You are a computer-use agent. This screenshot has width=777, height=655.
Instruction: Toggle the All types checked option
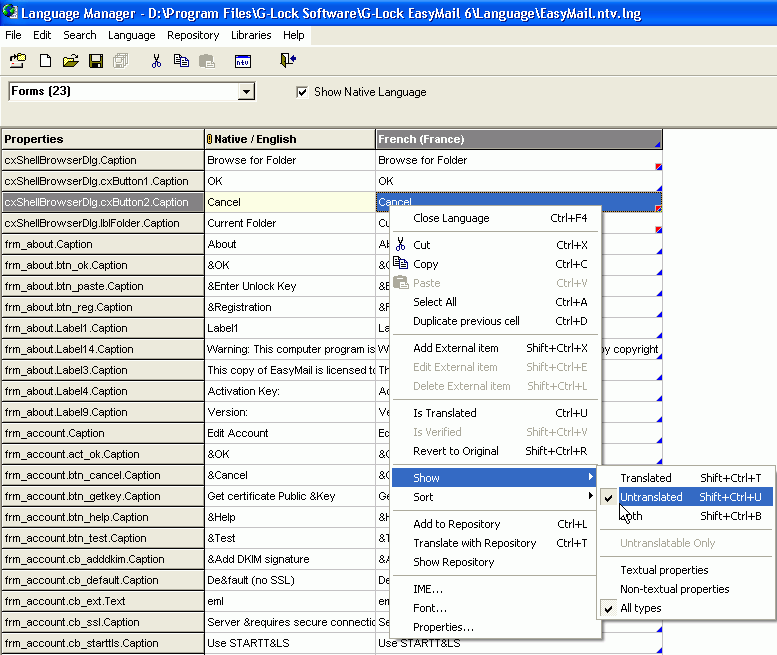point(686,608)
